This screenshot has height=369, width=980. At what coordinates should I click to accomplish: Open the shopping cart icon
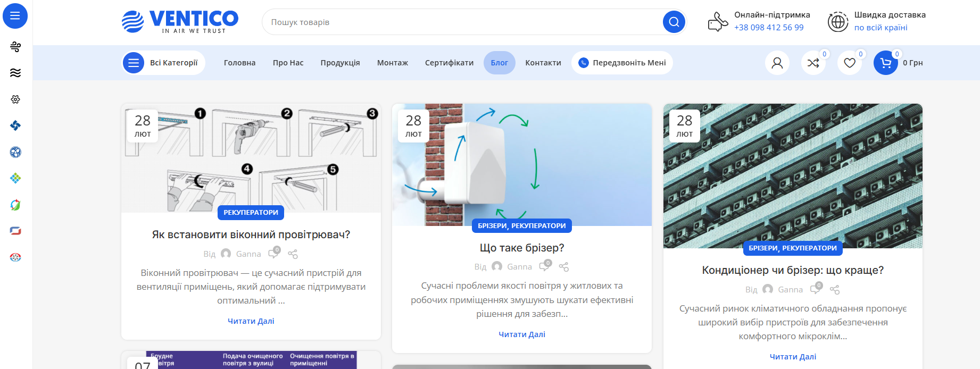tap(885, 63)
